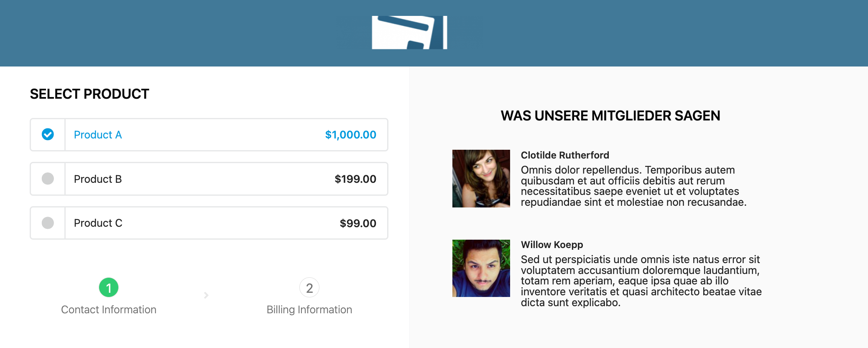Click the site logo in the header
868x348 pixels.
(x=409, y=33)
